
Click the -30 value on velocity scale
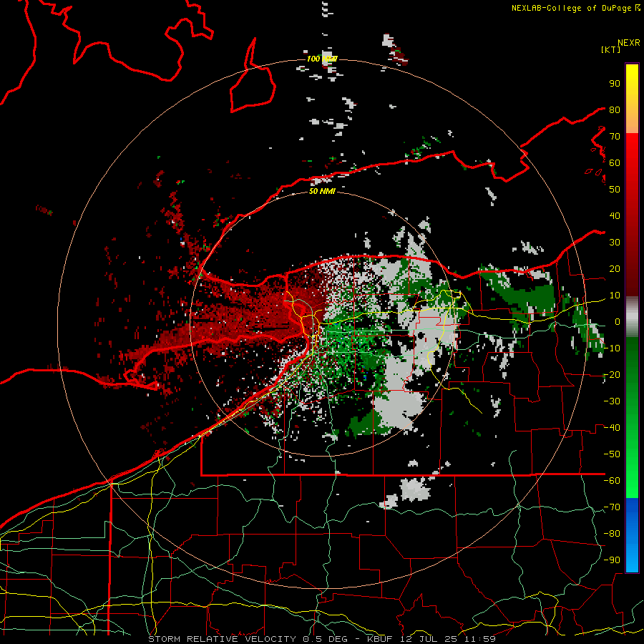[x=612, y=401]
